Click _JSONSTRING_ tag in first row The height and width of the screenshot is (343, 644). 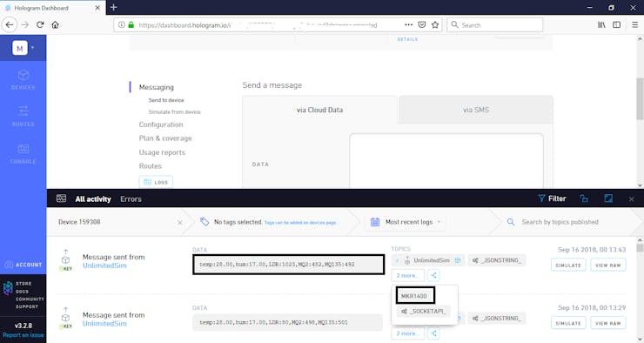click(x=497, y=260)
